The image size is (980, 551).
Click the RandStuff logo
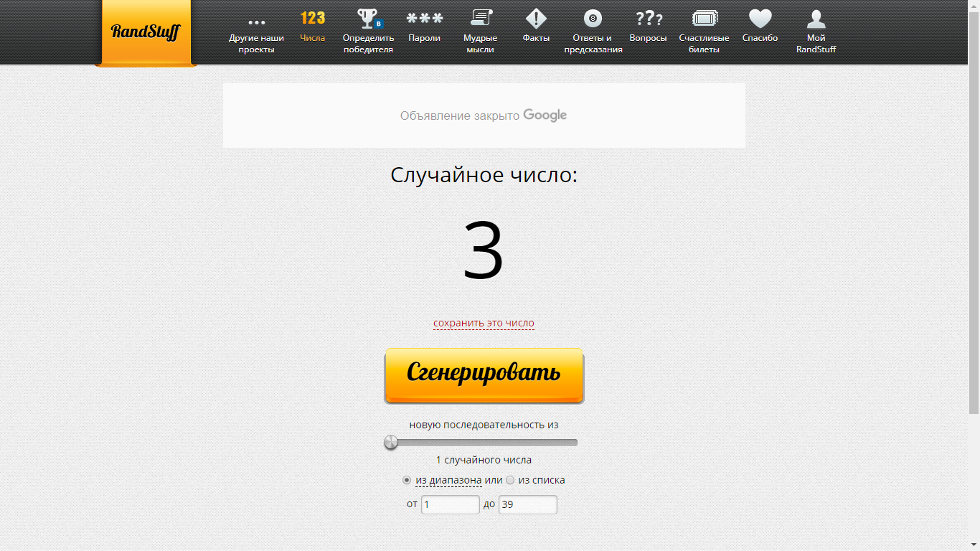(x=146, y=32)
